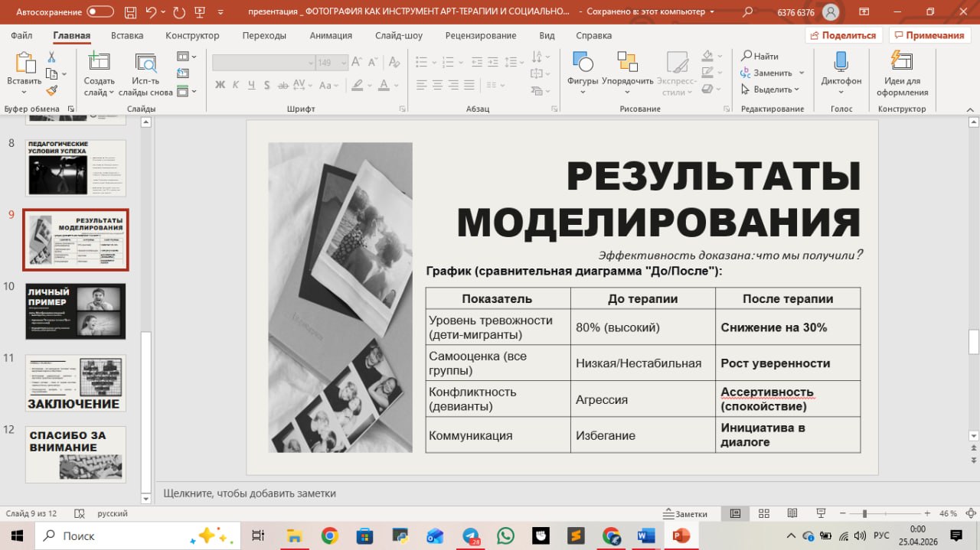Toggle center text alignment

coord(437,85)
